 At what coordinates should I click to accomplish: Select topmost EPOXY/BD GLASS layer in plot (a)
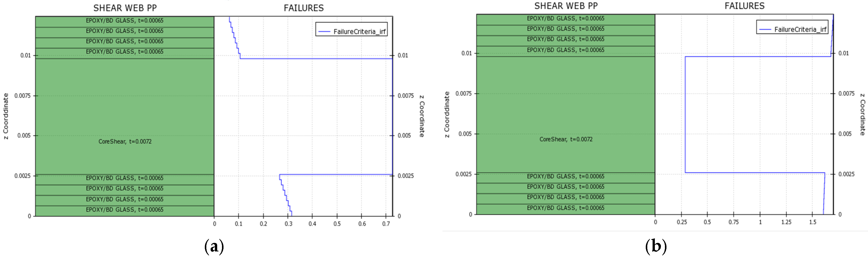[x=125, y=21]
